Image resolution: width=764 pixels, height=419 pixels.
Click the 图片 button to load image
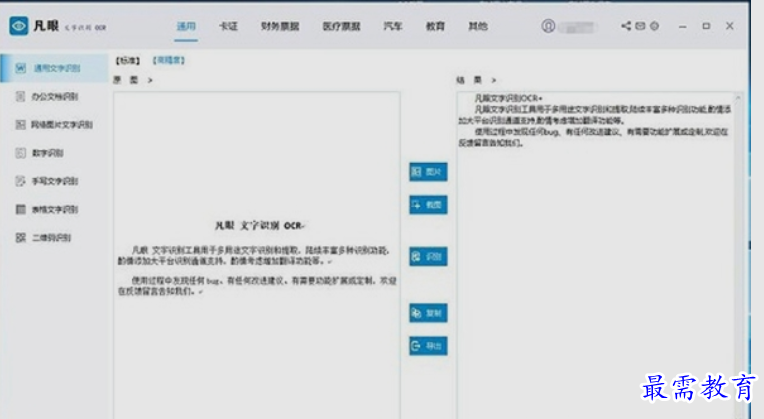click(x=428, y=172)
